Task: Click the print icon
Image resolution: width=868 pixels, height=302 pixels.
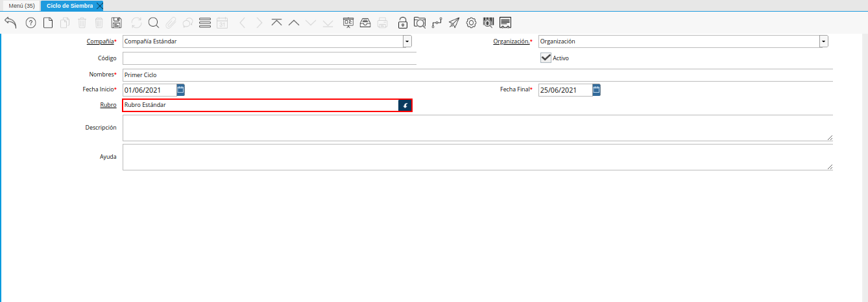Action: coord(383,23)
